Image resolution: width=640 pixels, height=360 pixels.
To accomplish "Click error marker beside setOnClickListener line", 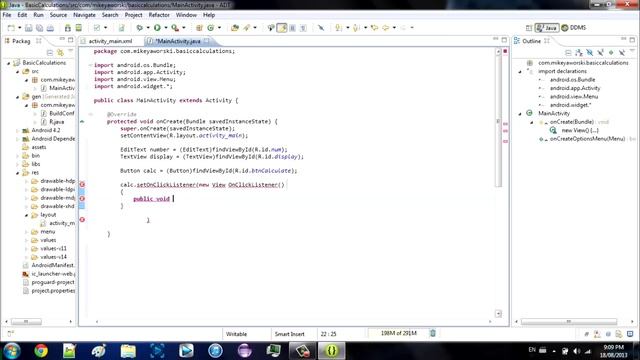I will tap(82, 184).
